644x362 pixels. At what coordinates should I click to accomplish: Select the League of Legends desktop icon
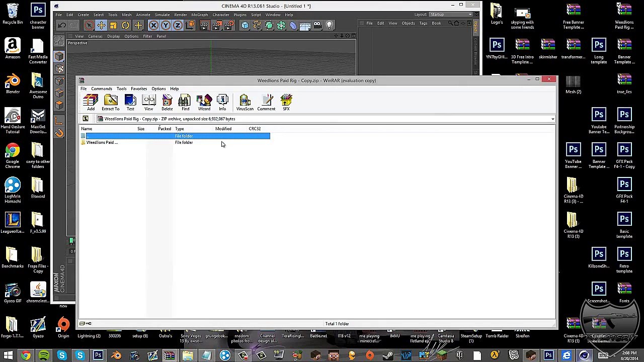pyautogui.click(x=13, y=222)
